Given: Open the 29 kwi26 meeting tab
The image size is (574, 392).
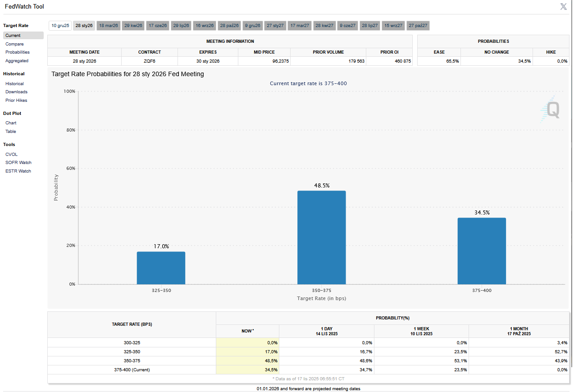Looking at the screenshot, I should tap(133, 26).
